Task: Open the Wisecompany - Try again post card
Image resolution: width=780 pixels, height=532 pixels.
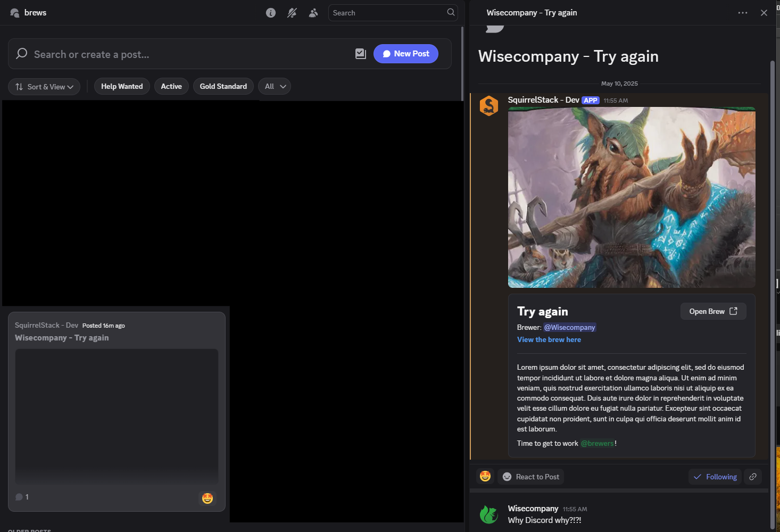Action: click(x=117, y=412)
